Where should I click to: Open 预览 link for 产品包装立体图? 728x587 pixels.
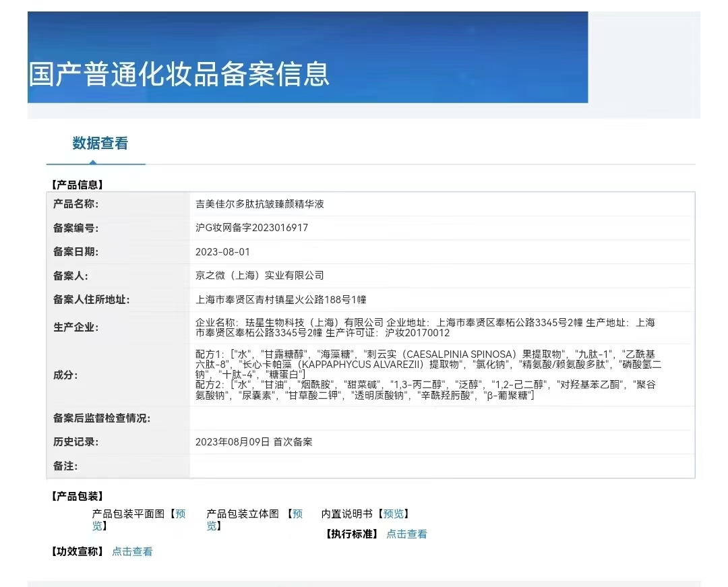click(297, 514)
